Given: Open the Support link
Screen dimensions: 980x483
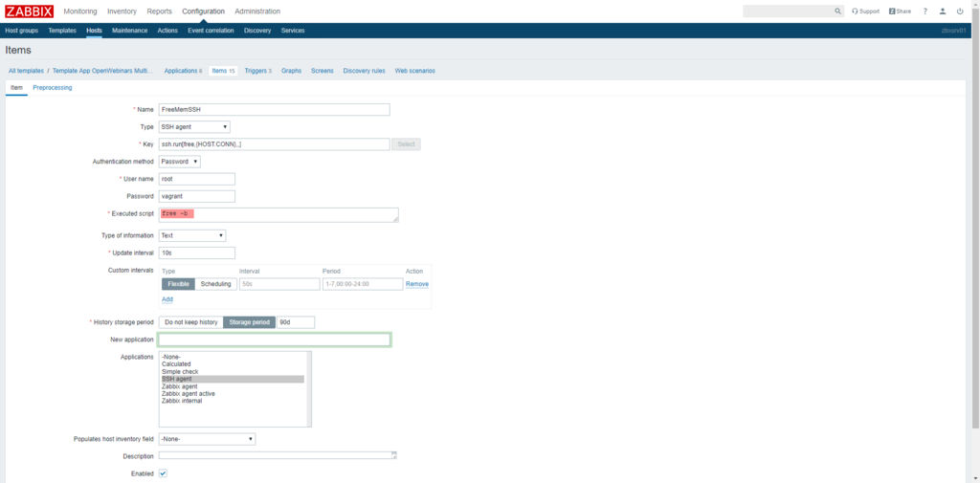Looking at the screenshot, I should [x=866, y=11].
